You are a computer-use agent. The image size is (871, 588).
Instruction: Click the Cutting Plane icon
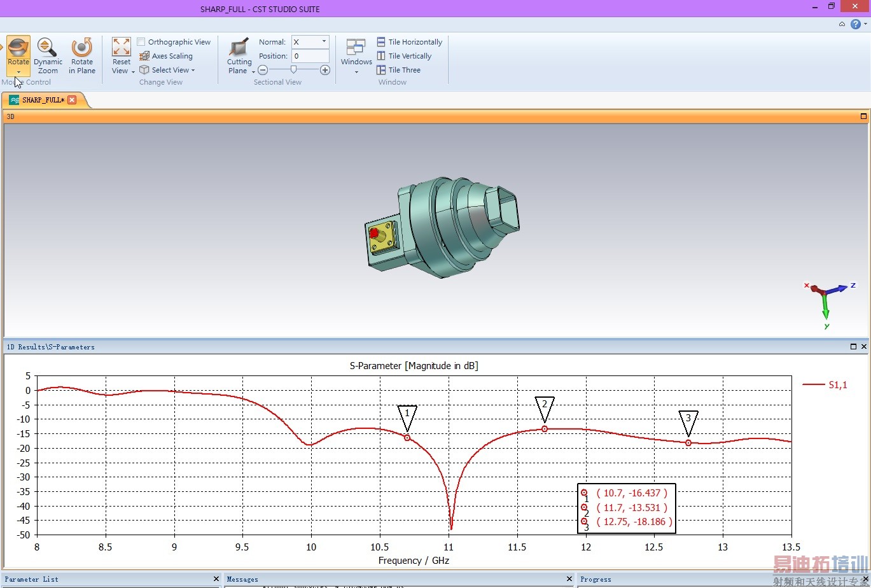tap(239, 48)
